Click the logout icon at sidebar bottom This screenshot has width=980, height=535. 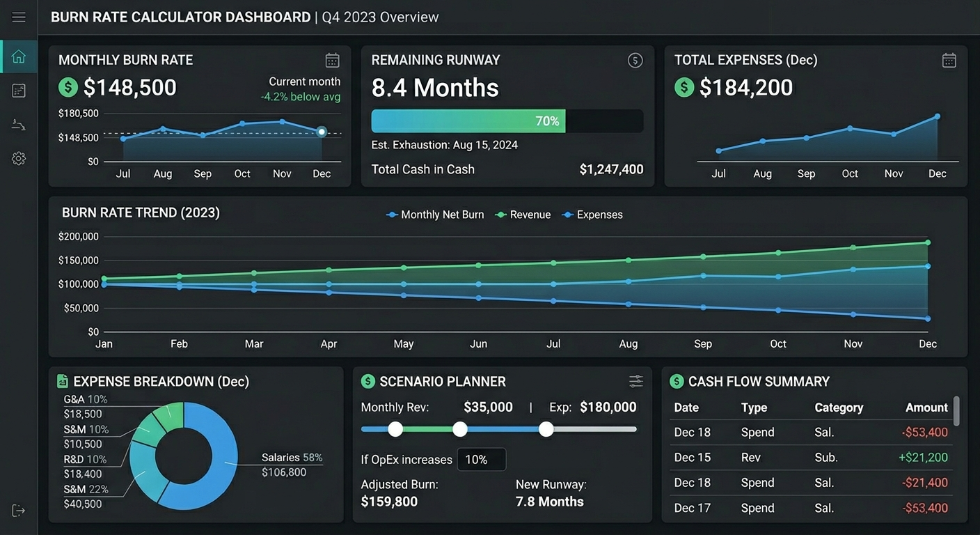click(x=19, y=511)
